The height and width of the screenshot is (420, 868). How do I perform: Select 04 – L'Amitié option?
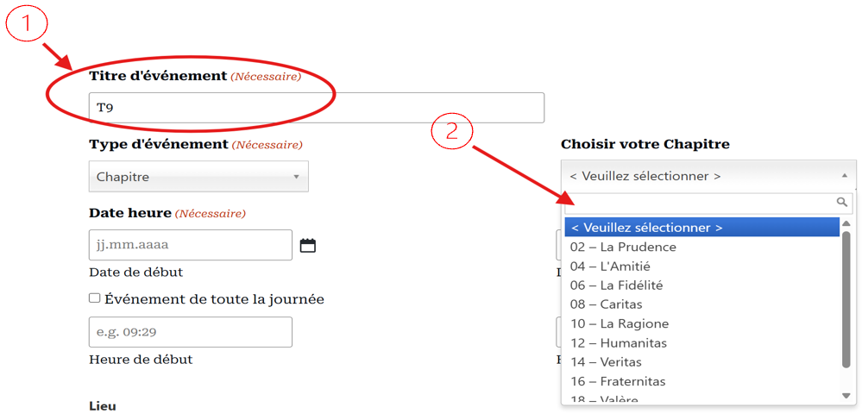(610, 266)
